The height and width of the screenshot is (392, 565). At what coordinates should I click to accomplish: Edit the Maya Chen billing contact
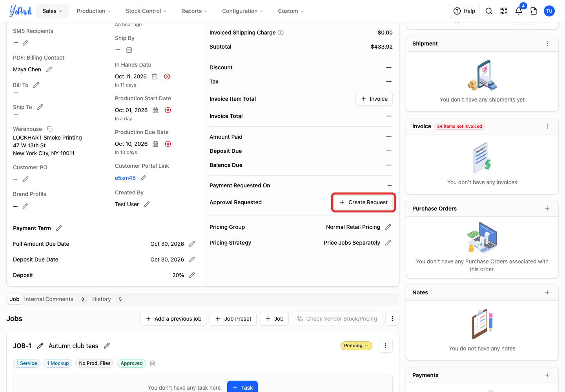point(49,69)
